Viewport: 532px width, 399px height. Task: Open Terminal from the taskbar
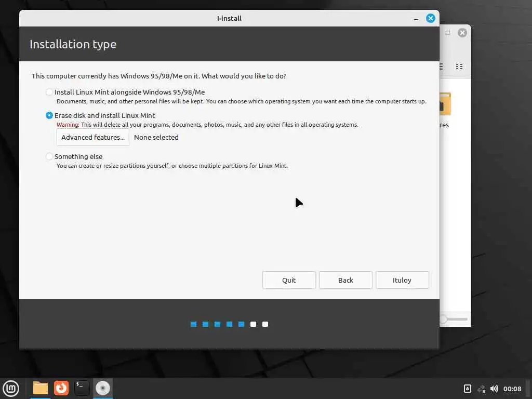(x=82, y=388)
